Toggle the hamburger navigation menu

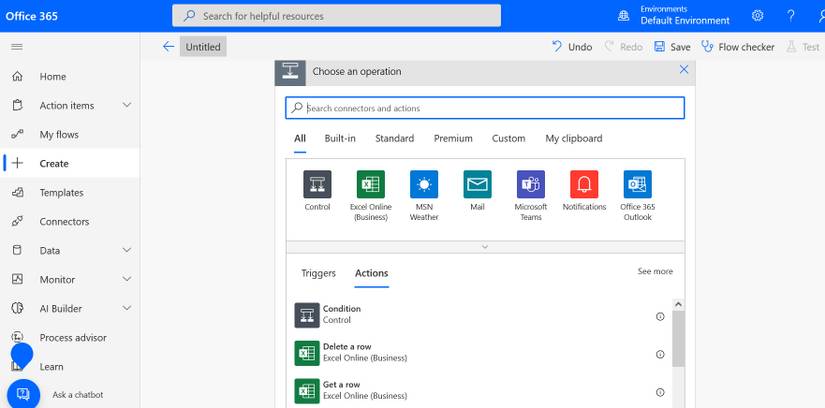(x=17, y=47)
